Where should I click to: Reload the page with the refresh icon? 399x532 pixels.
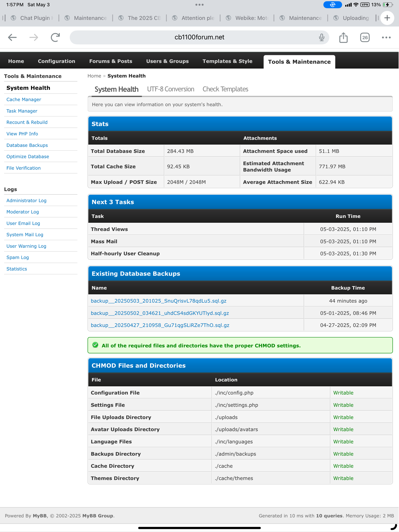[55, 37]
